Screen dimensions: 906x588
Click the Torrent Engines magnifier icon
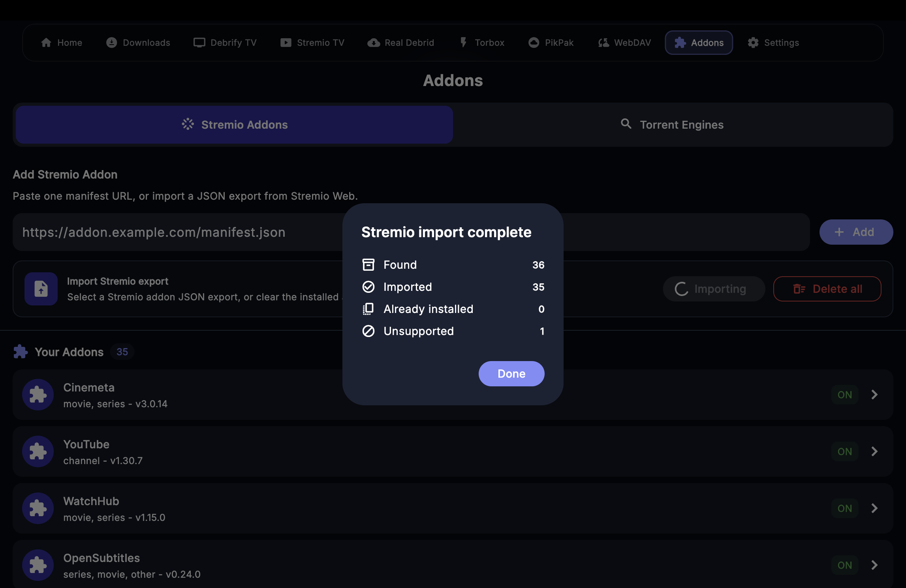[626, 124]
